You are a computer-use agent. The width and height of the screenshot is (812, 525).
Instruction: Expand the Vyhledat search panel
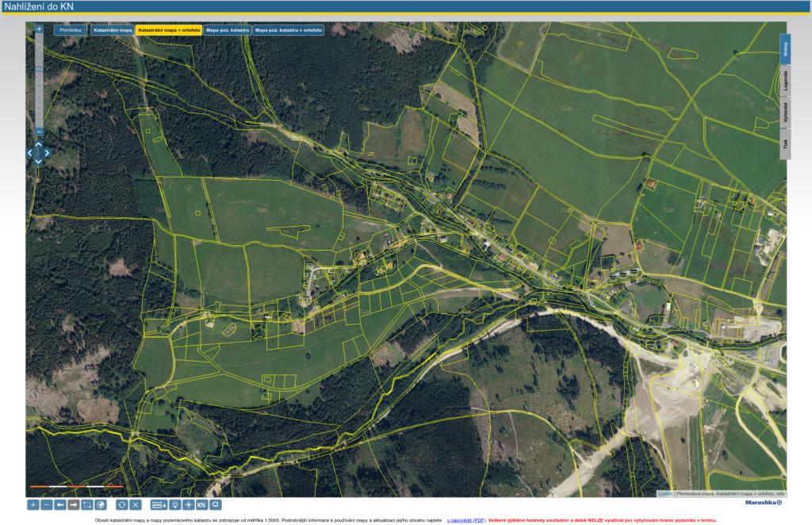tap(785, 113)
